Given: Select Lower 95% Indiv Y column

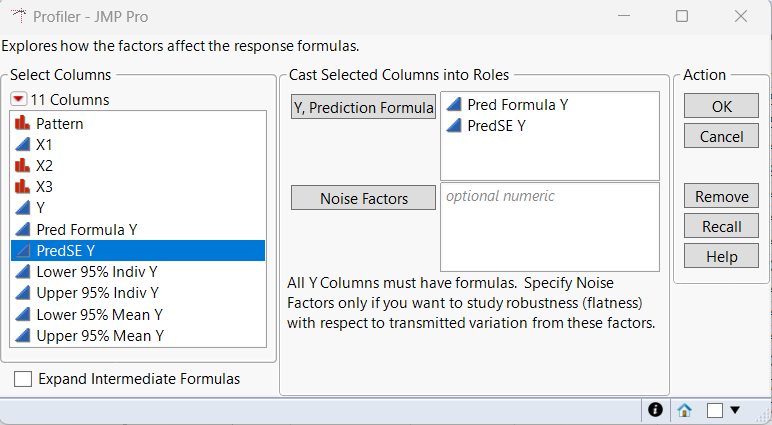Looking at the screenshot, I should (96, 271).
